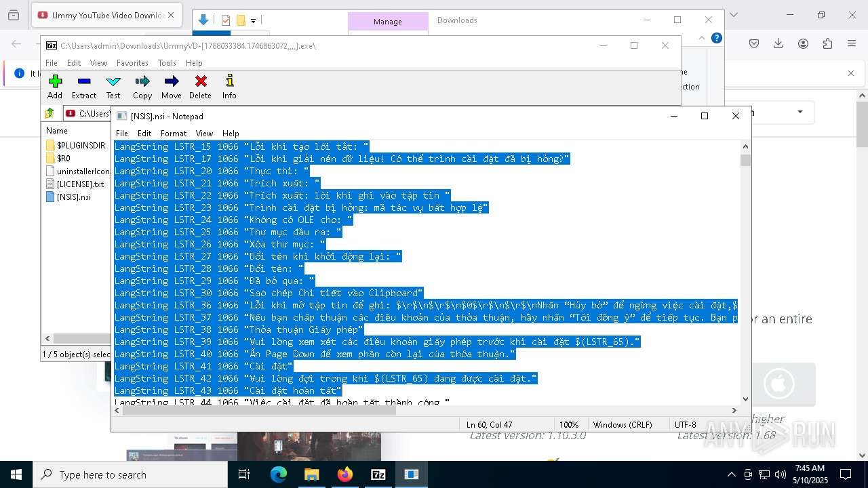Screen dimensions: 868x488
Task: Open Notepad View menu
Action: [204, 134]
